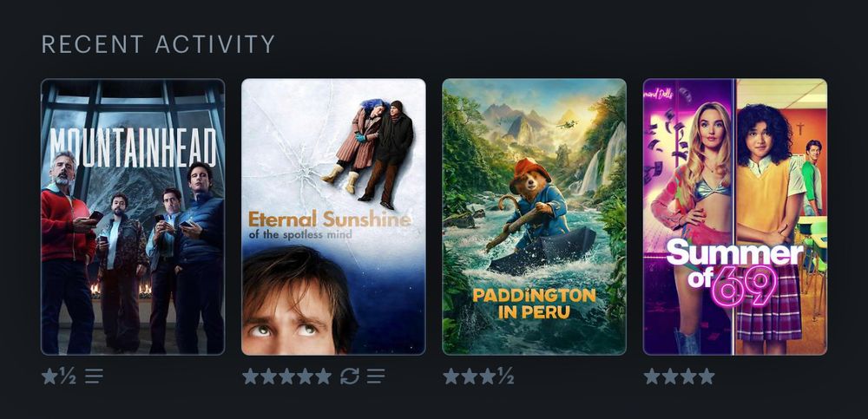Click the neon 'Summer of 69' poster title
The height and width of the screenshot is (419, 868).
[x=734, y=270]
